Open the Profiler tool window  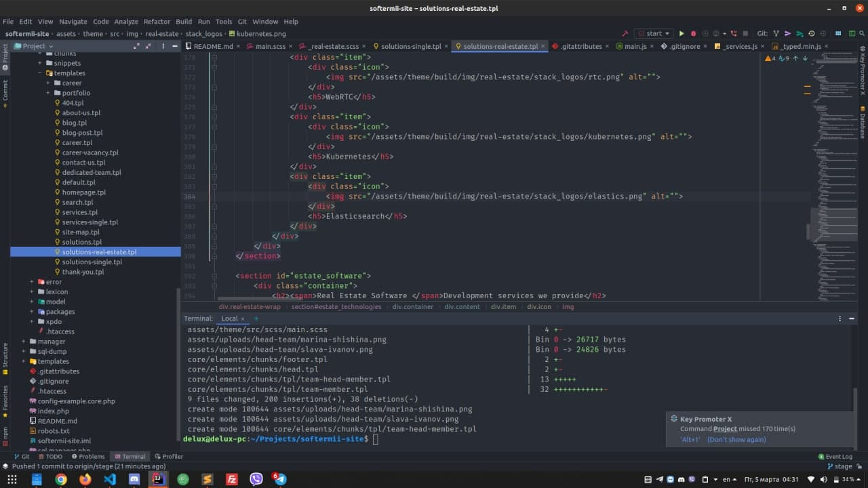(x=169, y=457)
